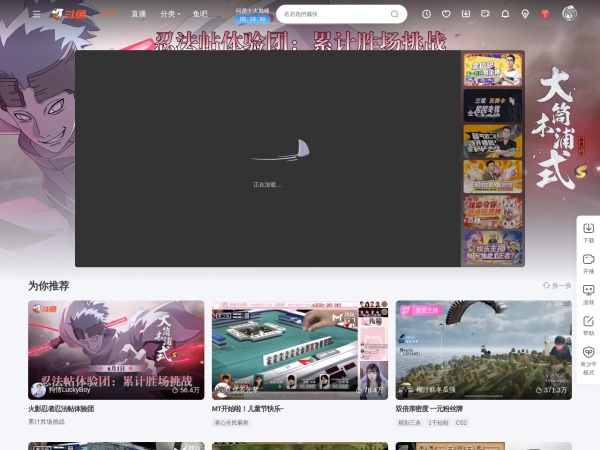Refresh recommendations with 换一换

(x=557, y=285)
